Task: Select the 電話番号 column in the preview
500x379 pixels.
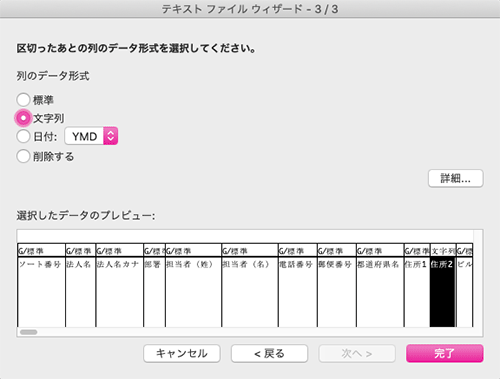Action: [x=298, y=292]
